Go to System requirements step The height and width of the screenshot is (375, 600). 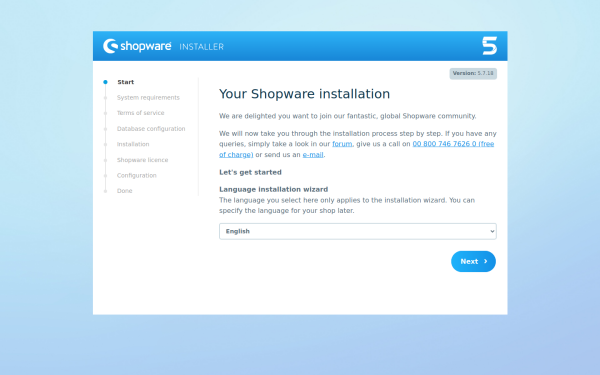pos(148,98)
